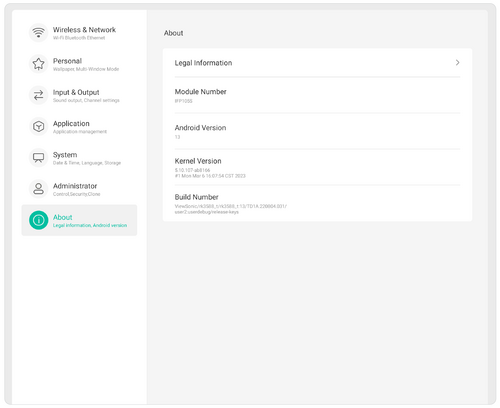Click the Module Number row
This screenshot has width=500, height=408.
pos(317,95)
